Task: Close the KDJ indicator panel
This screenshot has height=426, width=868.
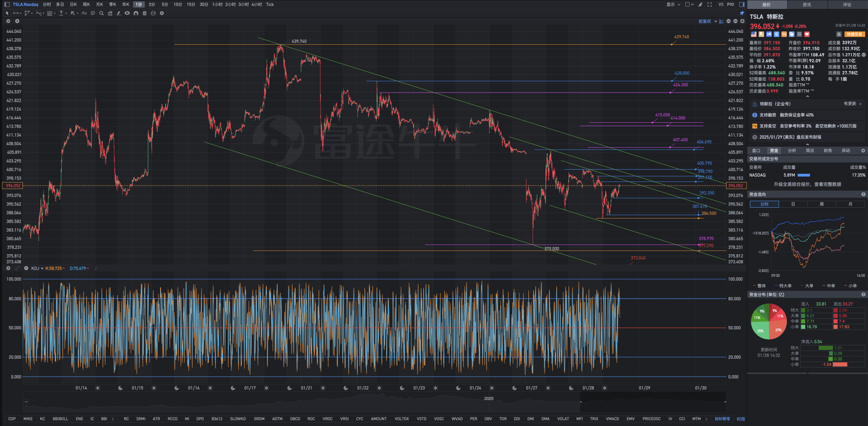Action: click(26, 268)
